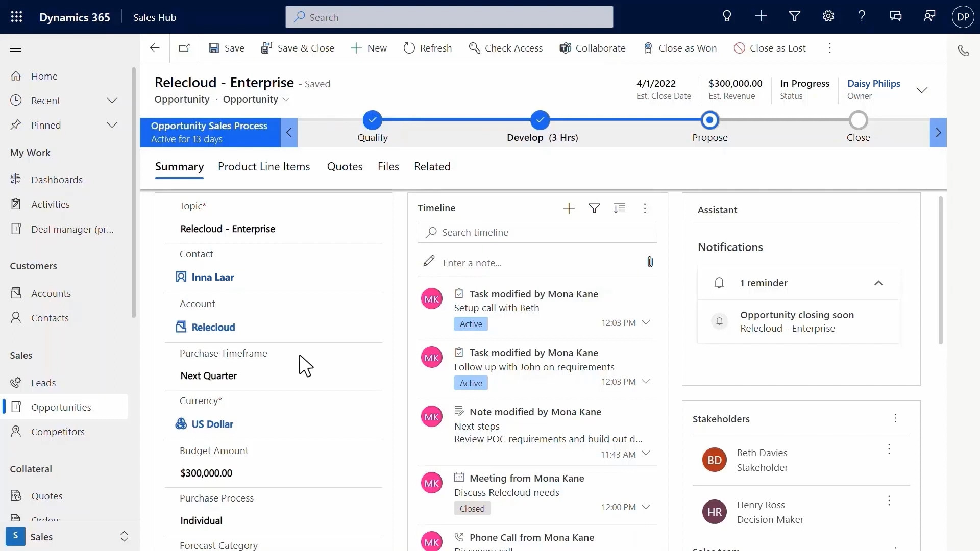Open the Daisy Philips owner link

pos(873,83)
